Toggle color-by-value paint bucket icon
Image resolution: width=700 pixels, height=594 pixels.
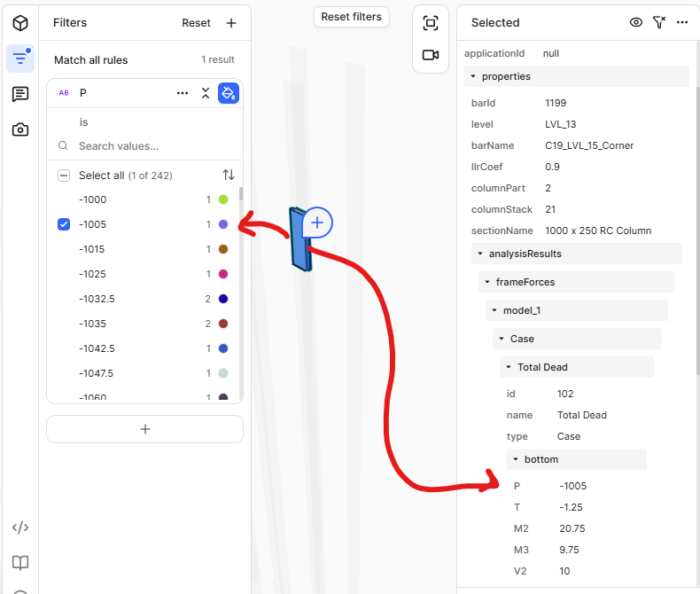(x=228, y=92)
